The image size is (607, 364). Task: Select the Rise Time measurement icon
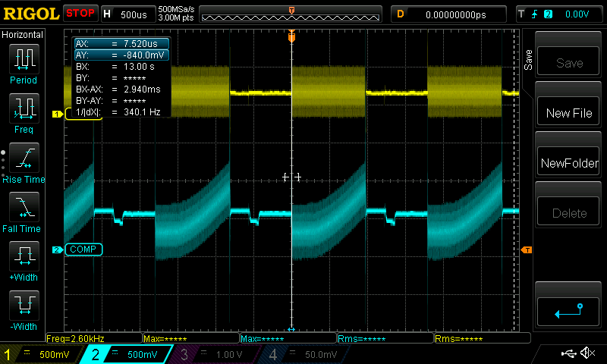click(24, 158)
